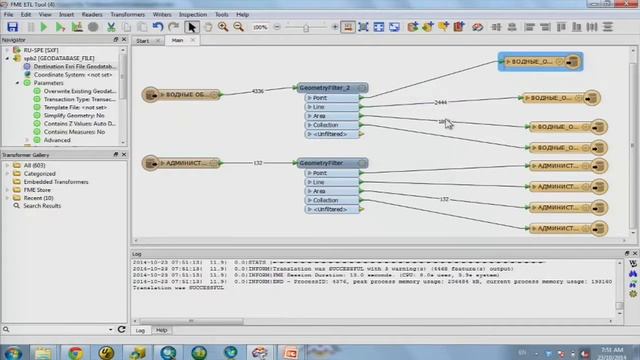Open the Readers menu

pyautogui.click(x=92, y=14)
